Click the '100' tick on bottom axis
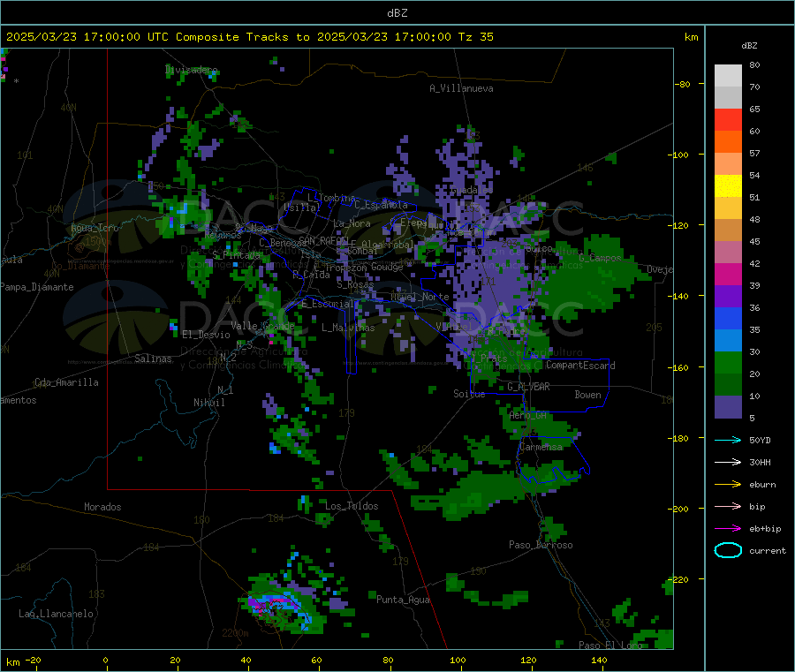 (458, 660)
